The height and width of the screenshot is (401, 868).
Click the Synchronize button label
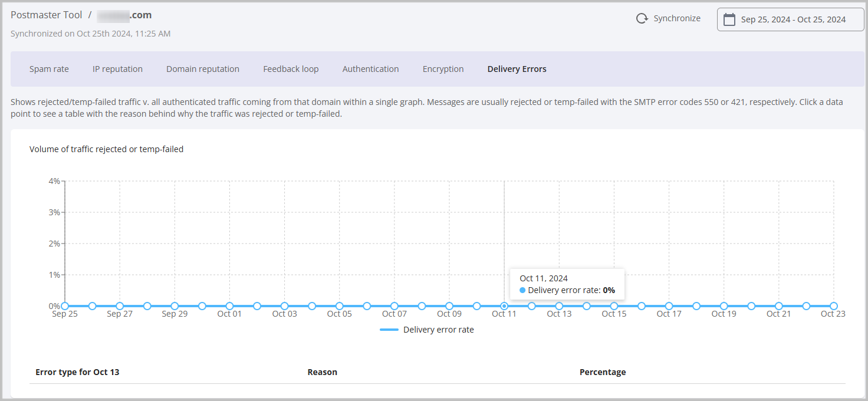(677, 19)
